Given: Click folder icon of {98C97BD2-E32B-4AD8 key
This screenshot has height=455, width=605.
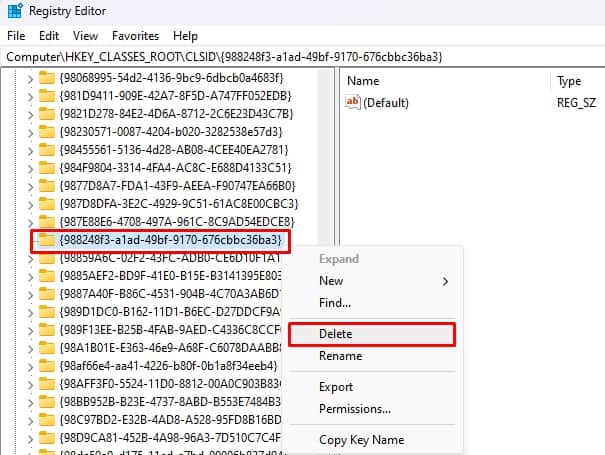Looking at the screenshot, I should [47, 420].
